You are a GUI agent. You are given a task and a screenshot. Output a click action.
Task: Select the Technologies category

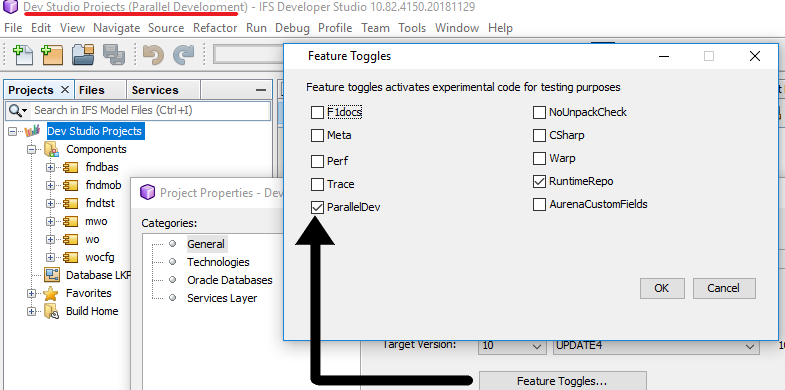click(x=218, y=262)
